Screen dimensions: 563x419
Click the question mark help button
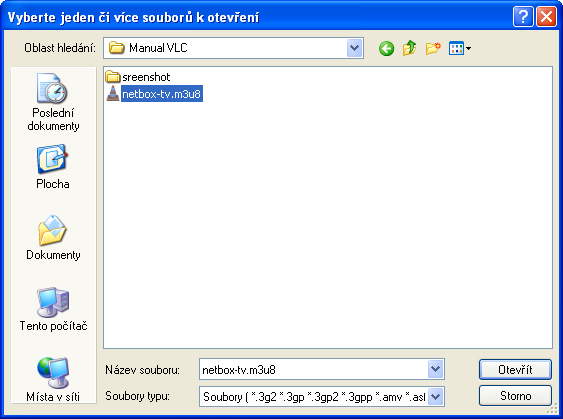(x=523, y=17)
